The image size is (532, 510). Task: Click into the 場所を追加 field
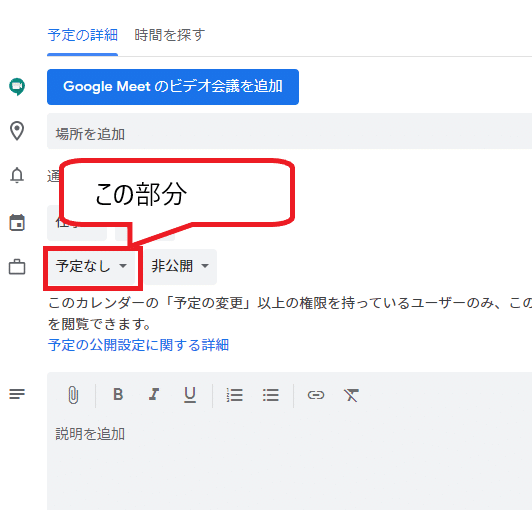tap(289, 131)
